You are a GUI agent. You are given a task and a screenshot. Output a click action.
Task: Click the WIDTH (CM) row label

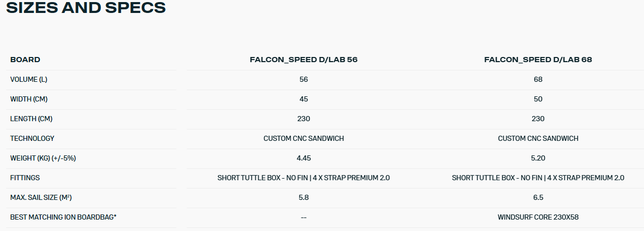pos(29,99)
